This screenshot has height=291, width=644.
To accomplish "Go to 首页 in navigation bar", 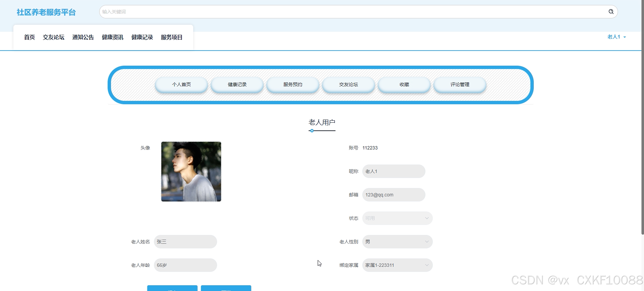I will (x=29, y=37).
